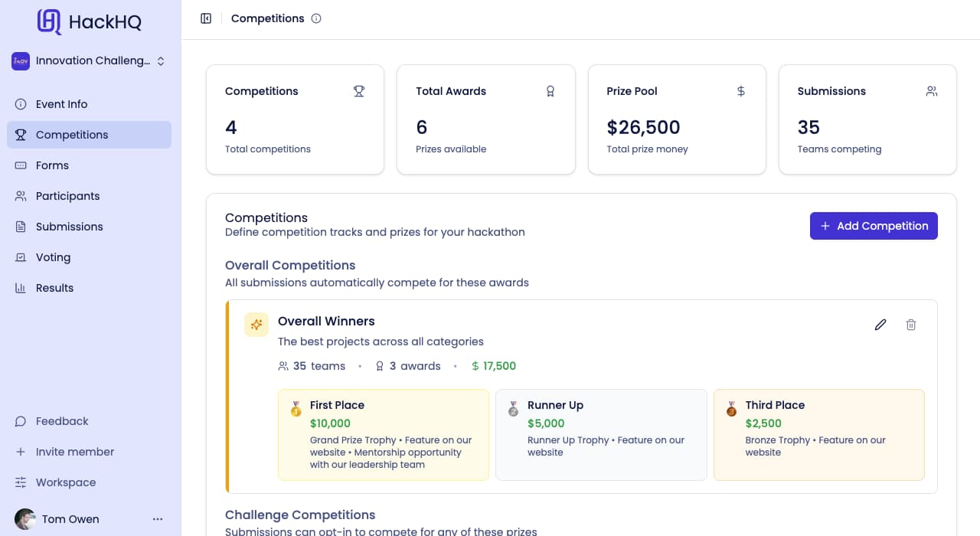Open the Voting section
The width and height of the screenshot is (980, 536).
point(53,257)
